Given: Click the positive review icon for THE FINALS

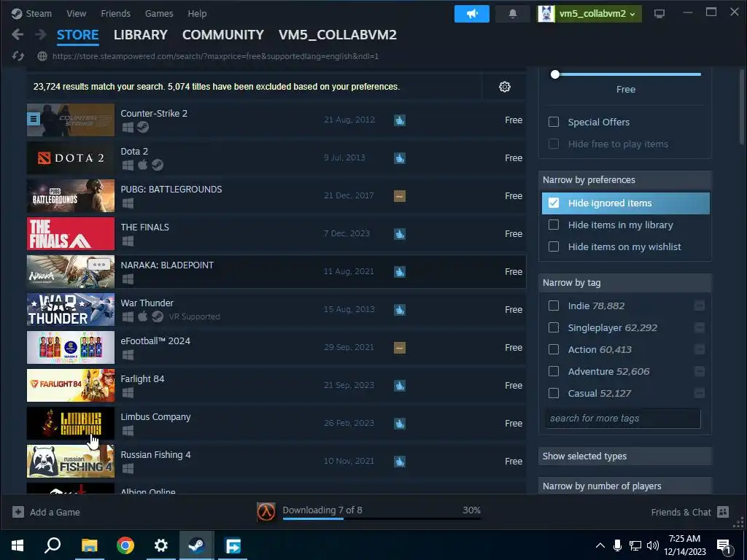Looking at the screenshot, I should 400,234.
